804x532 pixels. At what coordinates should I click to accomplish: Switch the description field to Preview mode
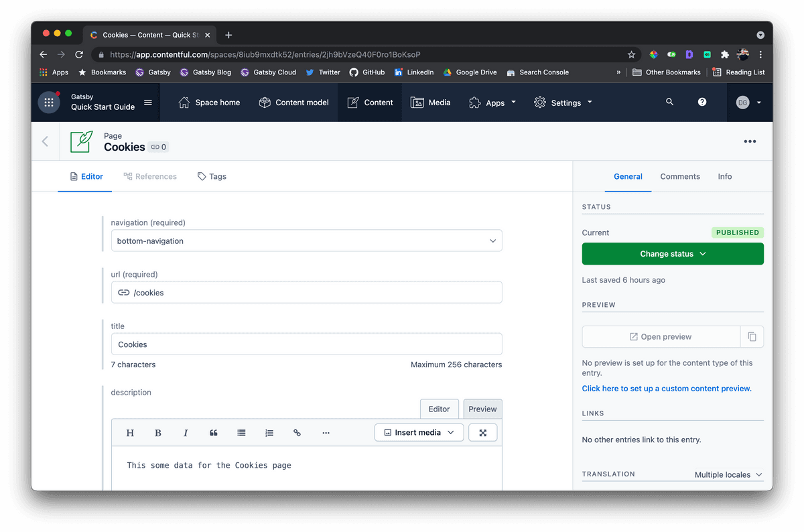click(x=482, y=409)
